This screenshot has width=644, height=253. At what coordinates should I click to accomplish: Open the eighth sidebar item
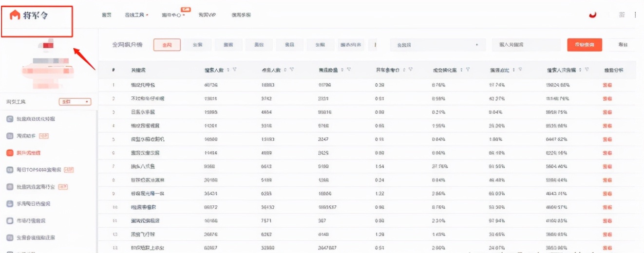31,237
